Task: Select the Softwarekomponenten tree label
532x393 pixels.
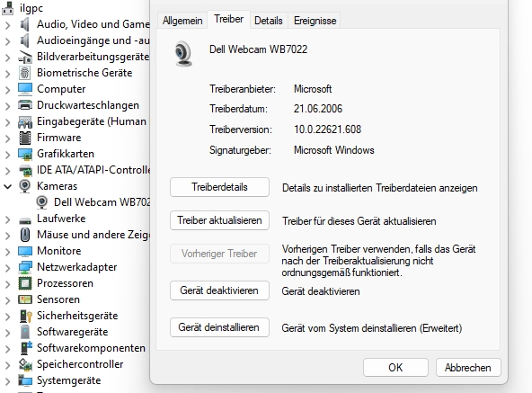Action: (91, 348)
